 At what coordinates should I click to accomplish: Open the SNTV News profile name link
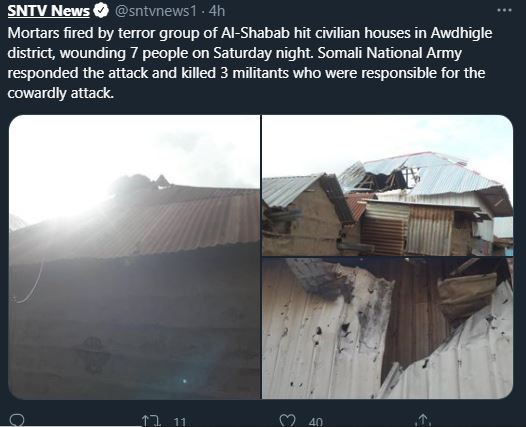click(49, 11)
